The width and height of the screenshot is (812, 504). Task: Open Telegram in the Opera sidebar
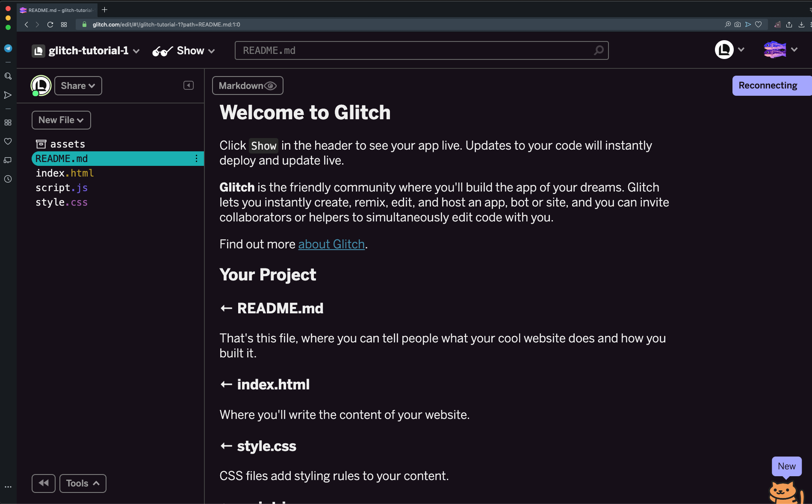click(8, 48)
